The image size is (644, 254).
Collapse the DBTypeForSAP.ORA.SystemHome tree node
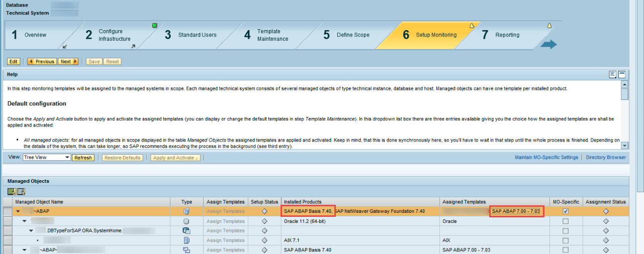click(31, 230)
